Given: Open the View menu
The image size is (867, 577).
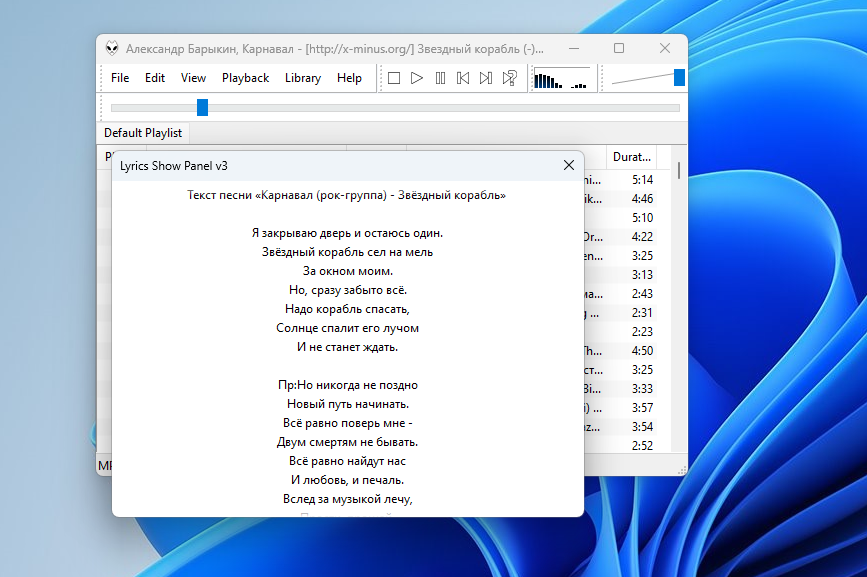Looking at the screenshot, I should (194, 78).
